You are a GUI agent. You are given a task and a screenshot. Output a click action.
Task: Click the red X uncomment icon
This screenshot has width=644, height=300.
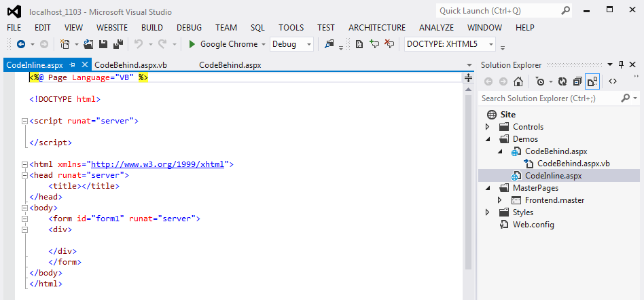[x=389, y=44]
